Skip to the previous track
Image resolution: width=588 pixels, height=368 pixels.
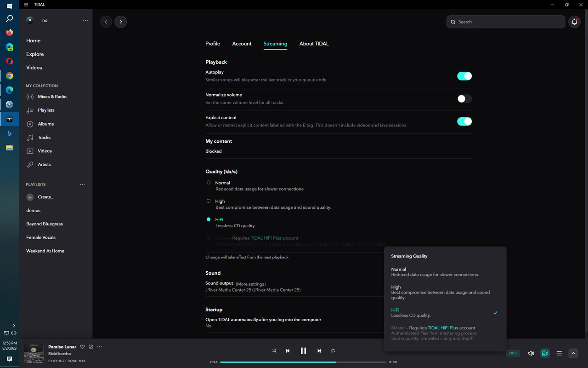click(288, 351)
